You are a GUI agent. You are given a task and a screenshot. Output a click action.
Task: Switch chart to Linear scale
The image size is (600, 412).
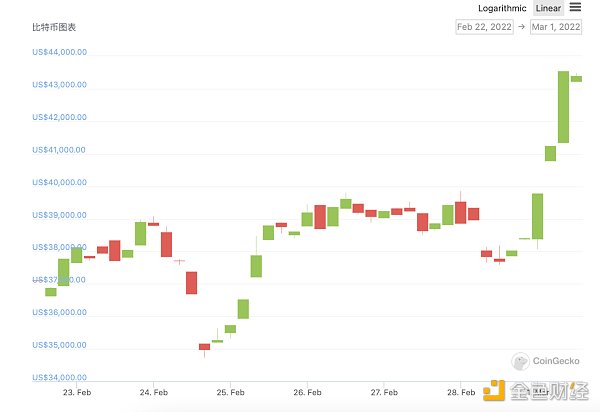click(548, 8)
